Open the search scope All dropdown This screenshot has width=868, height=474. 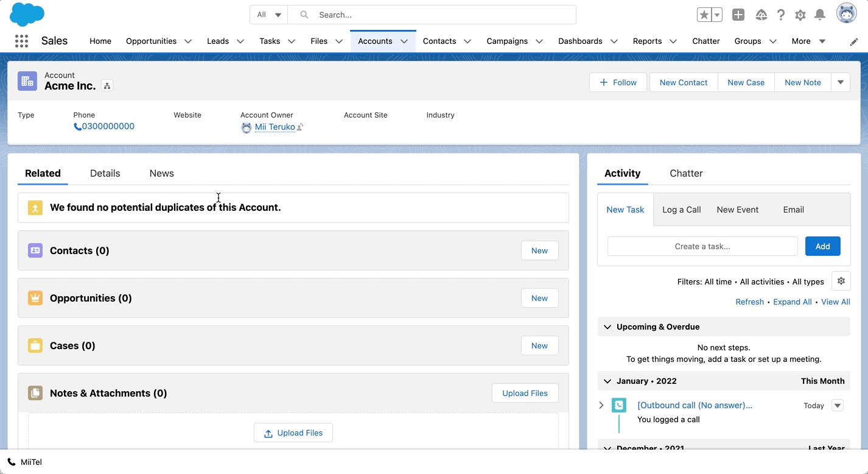(268, 15)
